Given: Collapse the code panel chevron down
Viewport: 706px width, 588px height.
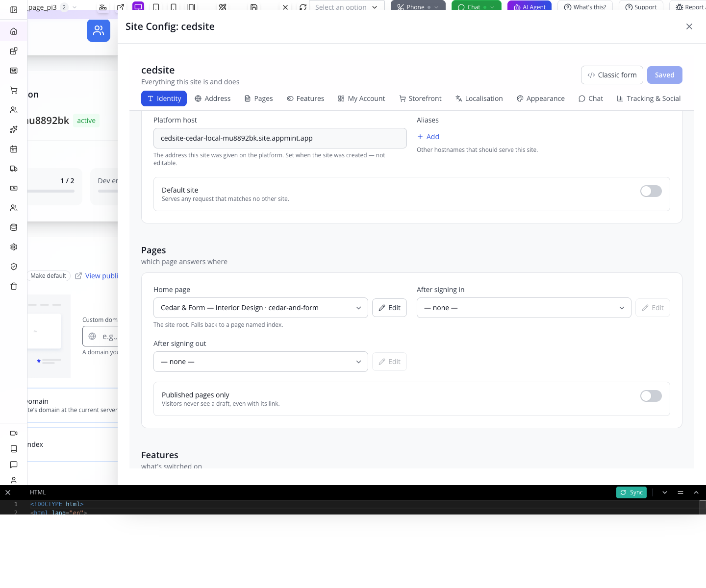Looking at the screenshot, I should pos(665,492).
